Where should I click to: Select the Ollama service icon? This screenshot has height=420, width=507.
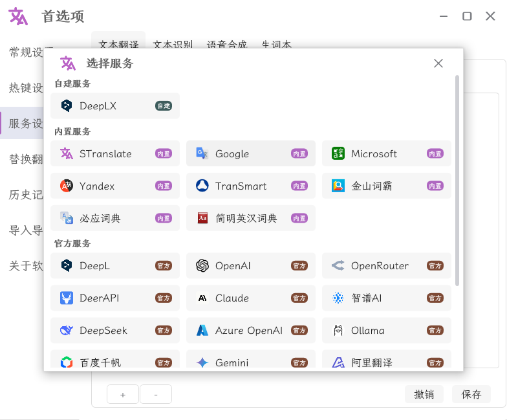[338, 331]
